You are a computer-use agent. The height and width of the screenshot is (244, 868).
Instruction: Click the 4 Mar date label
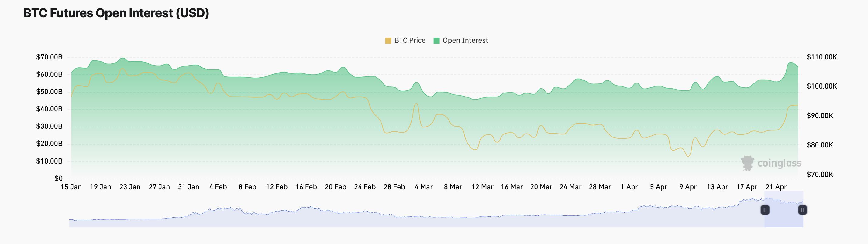pyautogui.click(x=424, y=187)
